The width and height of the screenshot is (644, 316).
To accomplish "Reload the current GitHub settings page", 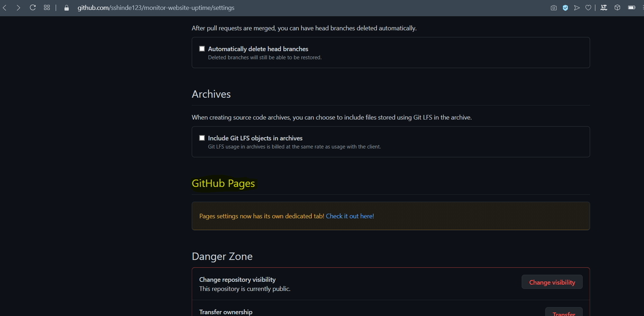I will tap(32, 8).
